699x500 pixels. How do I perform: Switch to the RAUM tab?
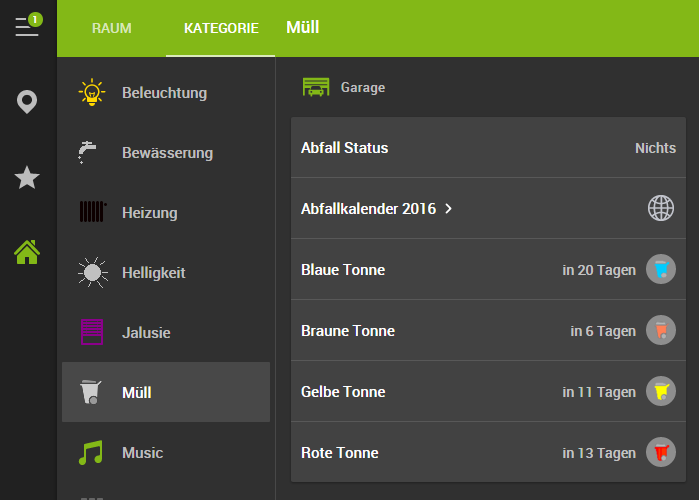pyautogui.click(x=112, y=28)
